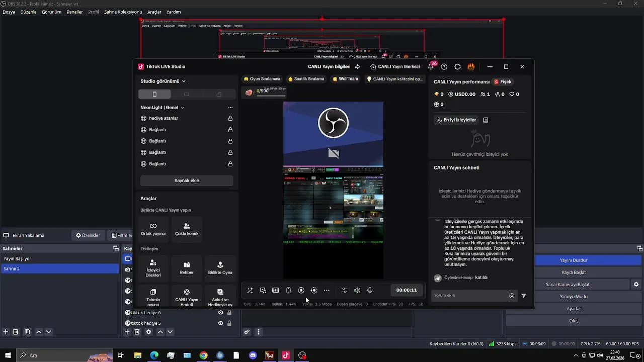Click the record circle icon in TikTok toolbar
644x362 pixels.
[301, 290]
